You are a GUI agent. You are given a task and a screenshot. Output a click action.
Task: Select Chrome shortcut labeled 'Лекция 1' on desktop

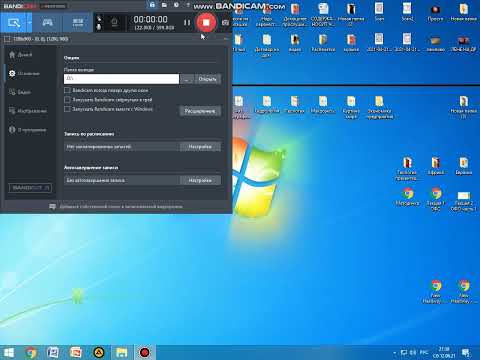pyautogui.click(x=436, y=199)
